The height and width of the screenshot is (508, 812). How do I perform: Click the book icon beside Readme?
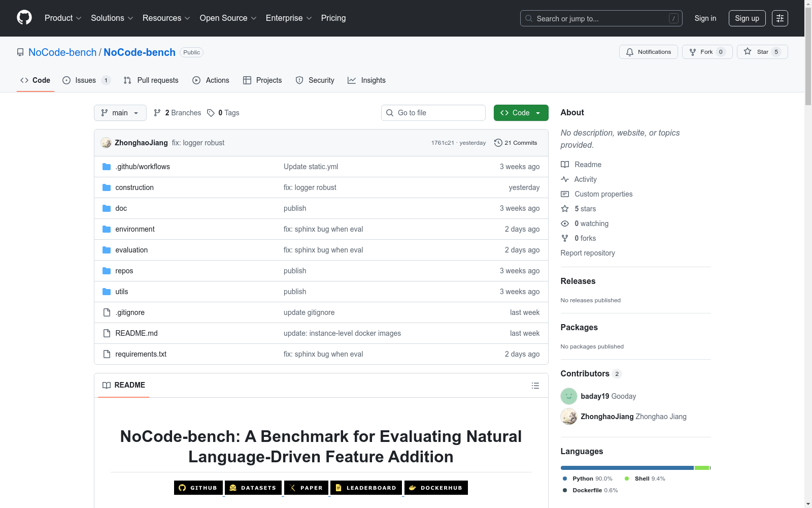click(x=565, y=165)
